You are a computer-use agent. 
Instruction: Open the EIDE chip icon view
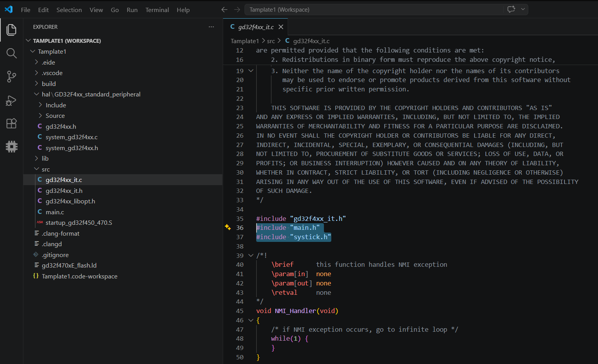pos(11,147)
